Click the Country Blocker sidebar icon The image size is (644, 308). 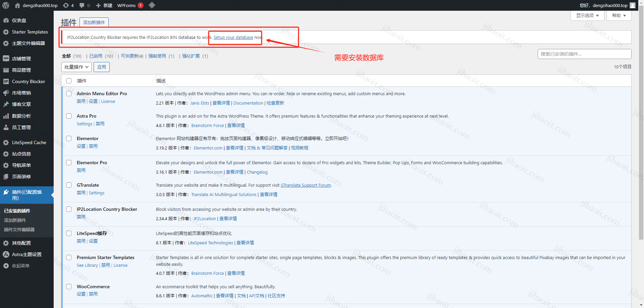coord(6,81)
